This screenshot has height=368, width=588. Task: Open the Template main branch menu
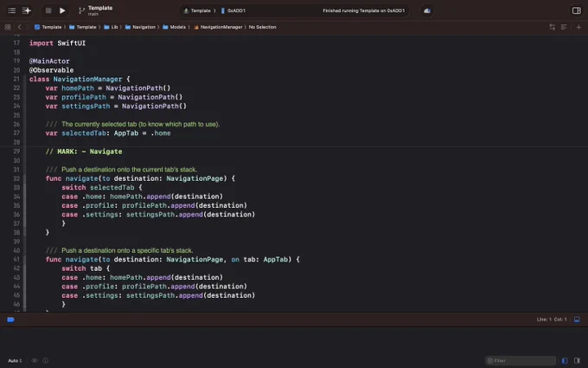[x=100, y=10]
